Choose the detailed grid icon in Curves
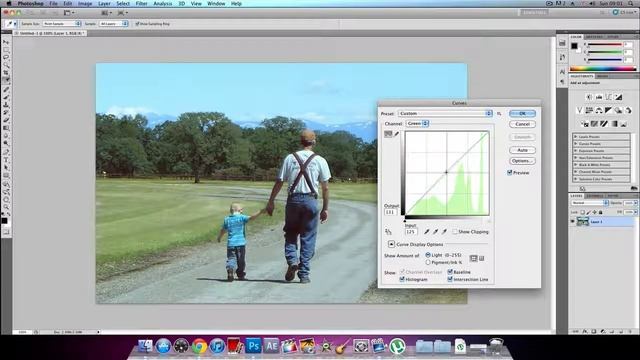The image size is (640, 360). (482, 258)
